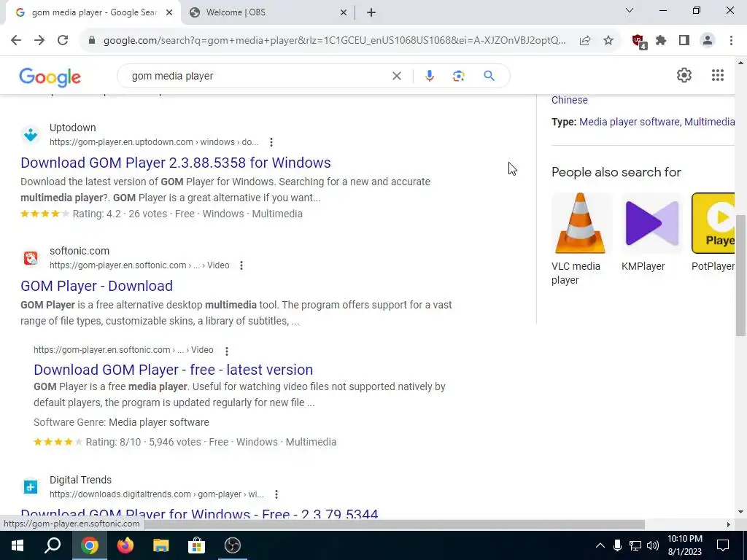Select the PotPlayer thumbnail
747x560 pixels.
713,223
